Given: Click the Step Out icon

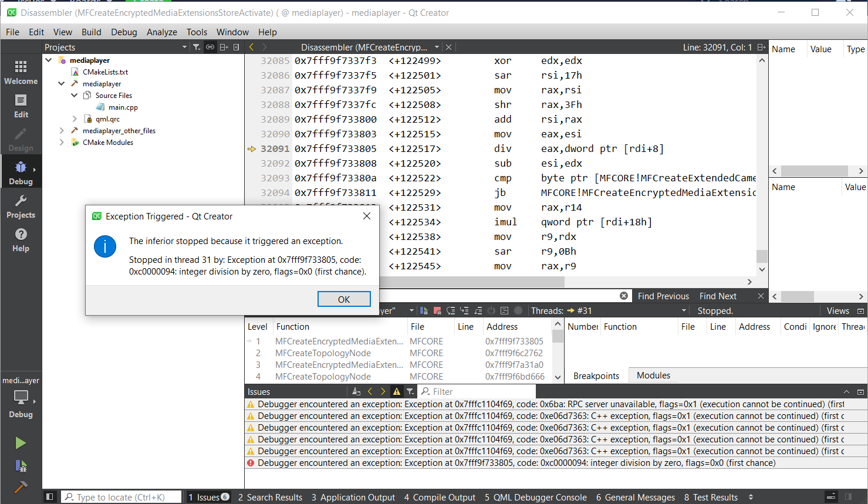Looking at the screenshot, I should tap(478, 310).
